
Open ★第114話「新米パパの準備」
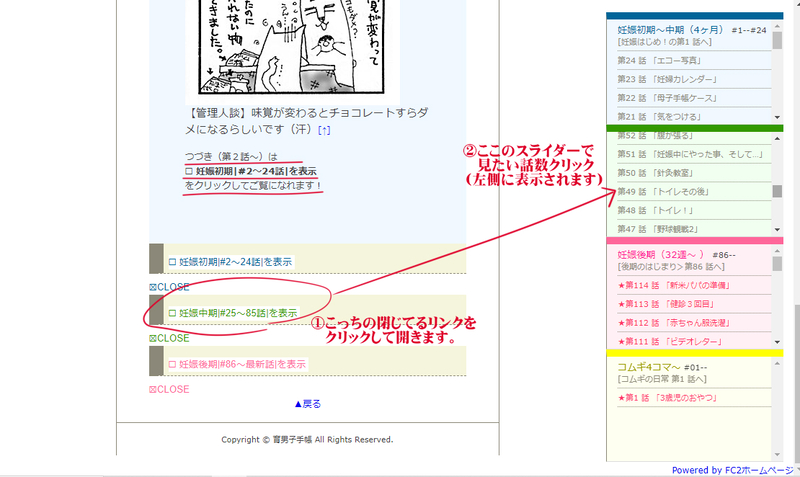(x=673, y=285)
